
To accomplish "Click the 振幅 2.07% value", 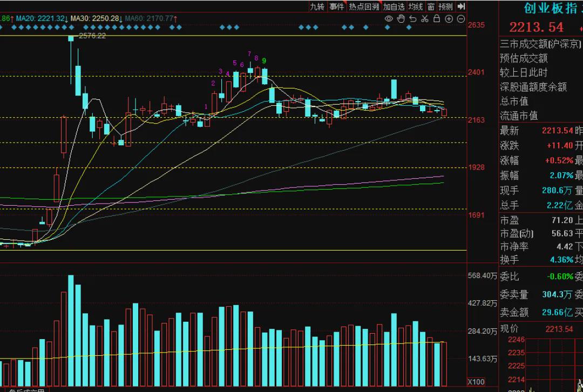I will 561,175.
